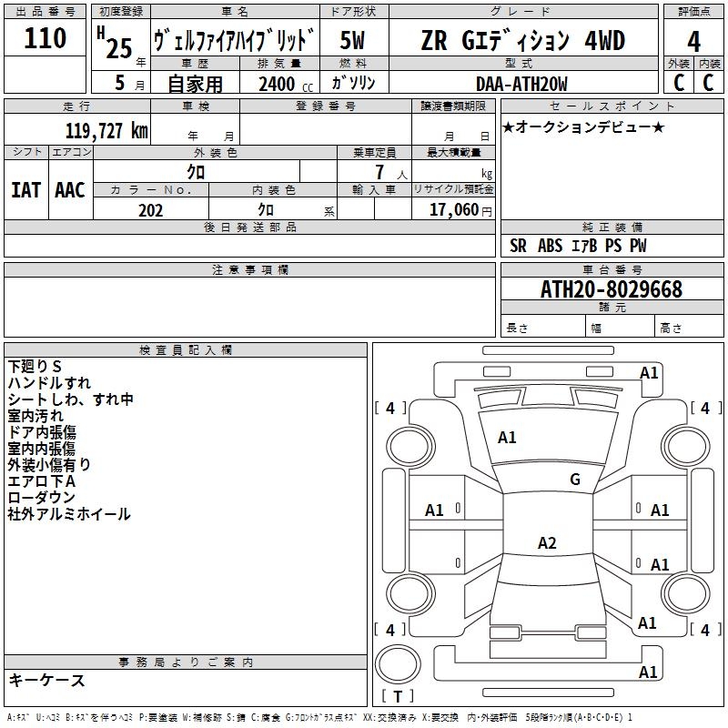
Task: Click the A1 mark beside the front bumper
Action: tap(649, 373)
